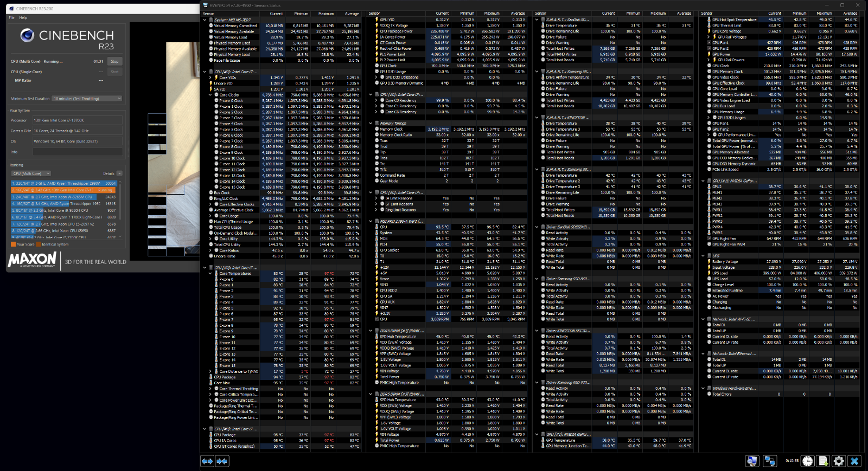
Task: Close sensors with blue X icon
Action: pyautogui.click(x=854, y=461)
